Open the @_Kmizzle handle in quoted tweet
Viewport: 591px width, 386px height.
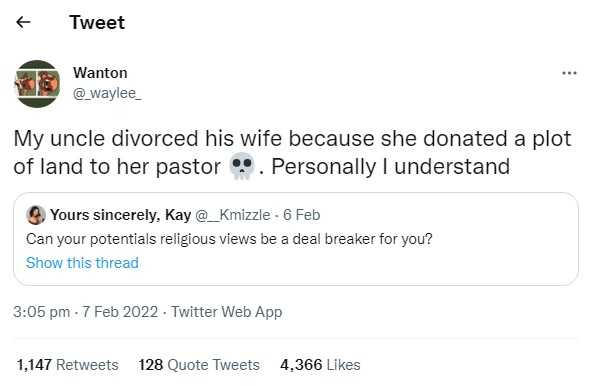[x=233, y=215]
